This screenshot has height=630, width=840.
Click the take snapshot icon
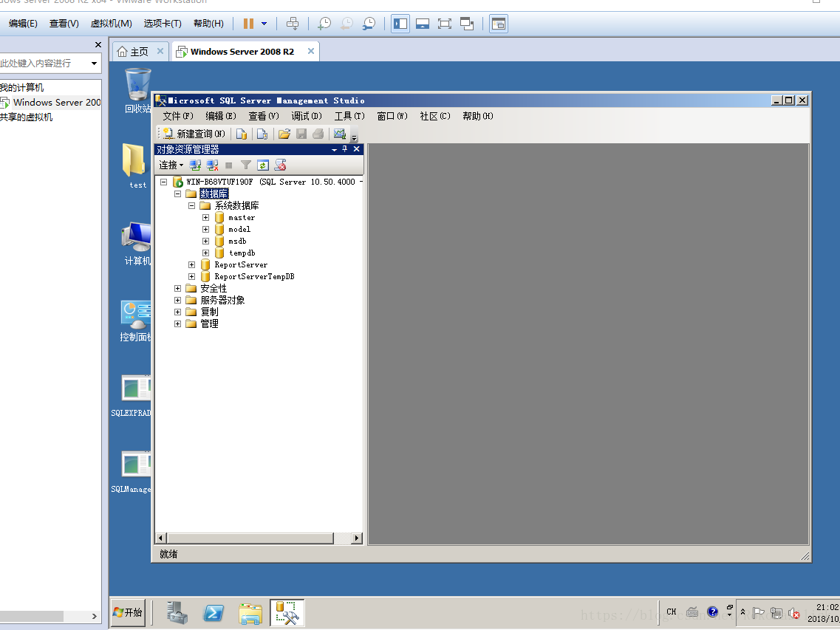pyautogui.click(x=324, y=24)
